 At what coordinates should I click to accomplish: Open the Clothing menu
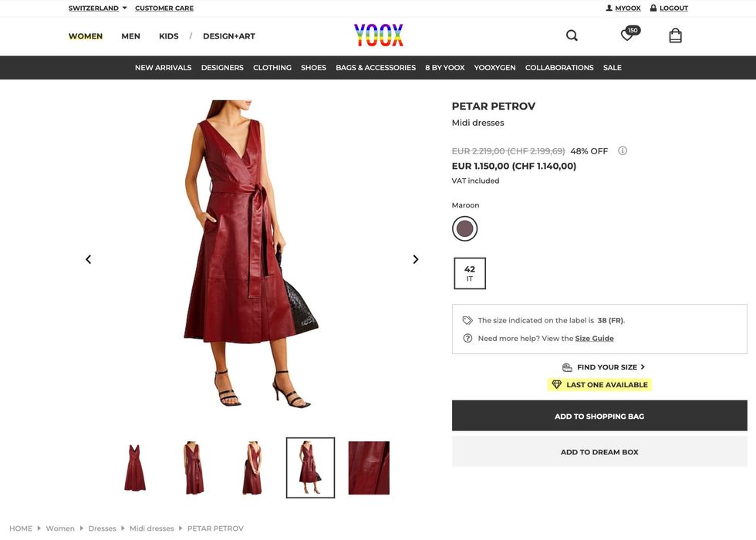272,68
